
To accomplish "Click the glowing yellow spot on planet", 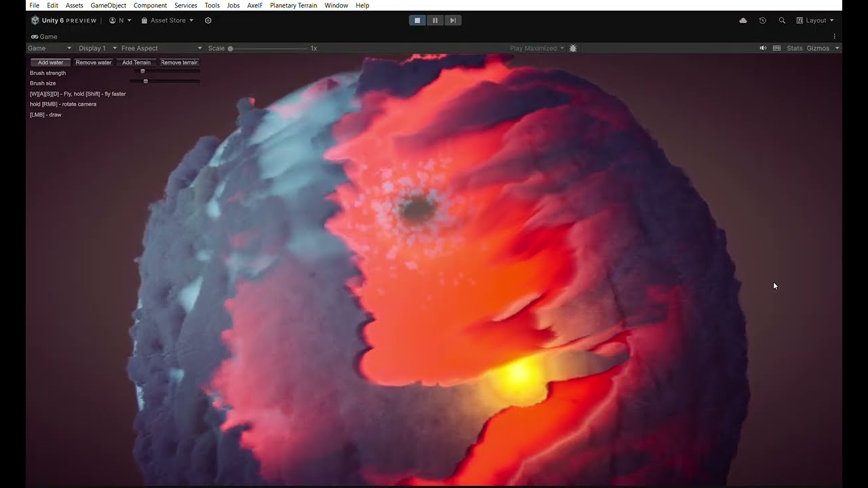I will tap(519, 374).
